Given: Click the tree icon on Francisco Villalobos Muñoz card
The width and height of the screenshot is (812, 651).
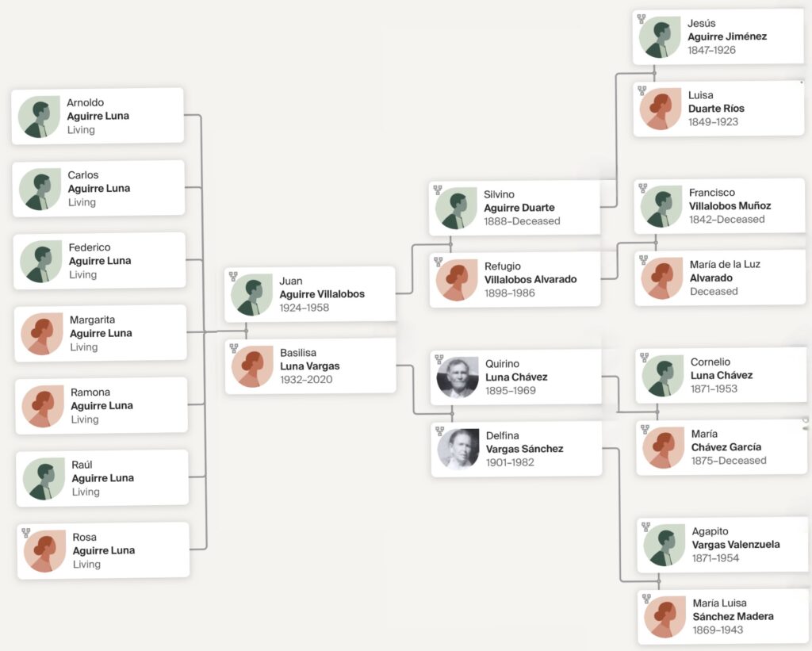Looking at the screenshot, I should (643, 189).
